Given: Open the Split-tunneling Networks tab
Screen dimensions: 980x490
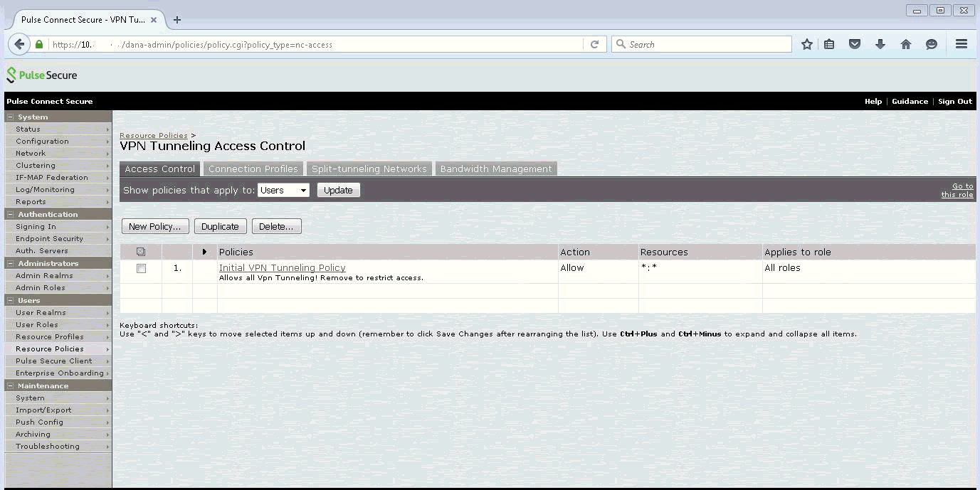Looking at the screenshot, I should point(369,169).
